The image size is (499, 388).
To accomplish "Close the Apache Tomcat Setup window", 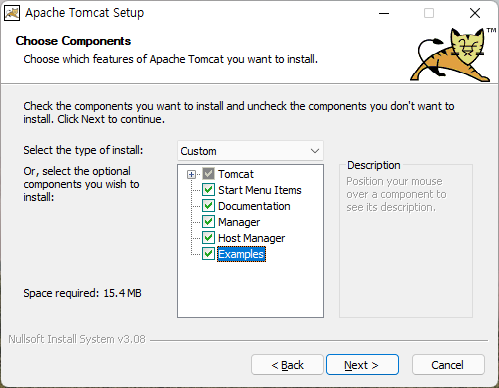I will [475, 13].
